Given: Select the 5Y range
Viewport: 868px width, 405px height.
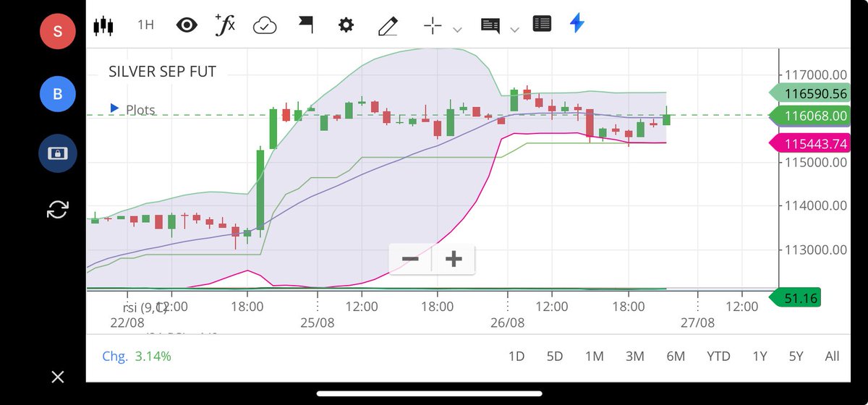Looking at the screenshot, I should 796,357.
